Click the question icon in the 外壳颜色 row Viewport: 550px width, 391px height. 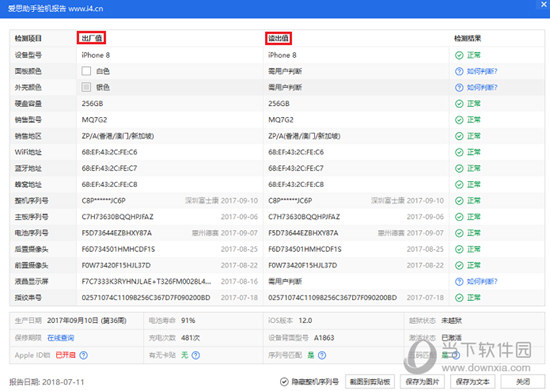459,88
